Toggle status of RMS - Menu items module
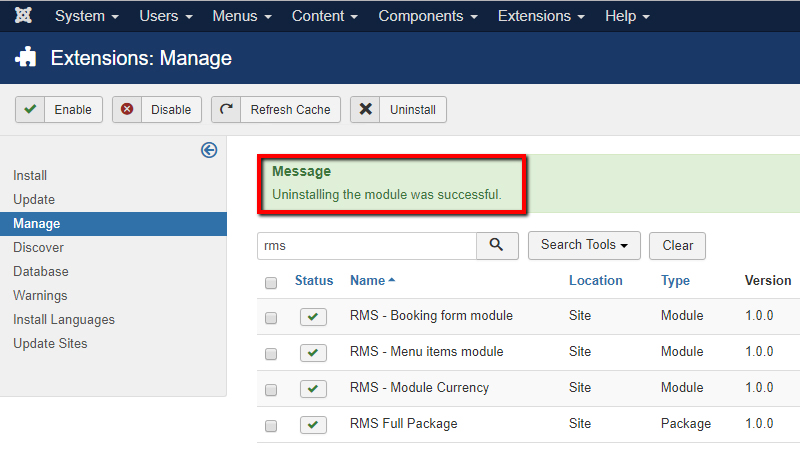Viewport: 800px width, 450px height. (313, 353)
